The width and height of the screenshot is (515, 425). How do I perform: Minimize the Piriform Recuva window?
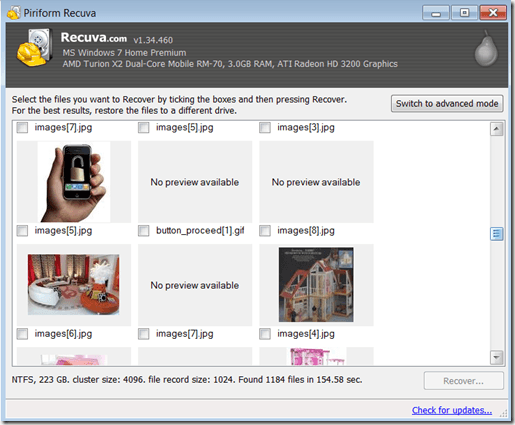pyautogui.click(x=436, y=13)
